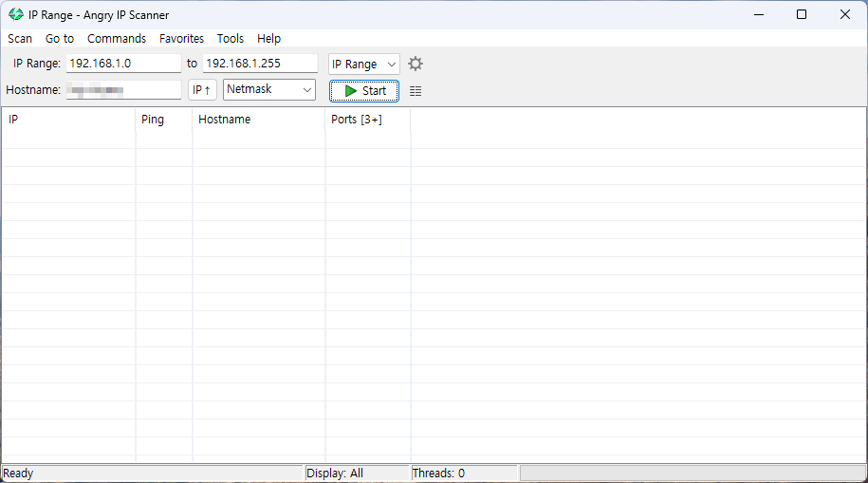Open the Netmask dropdown

[269, 89]
